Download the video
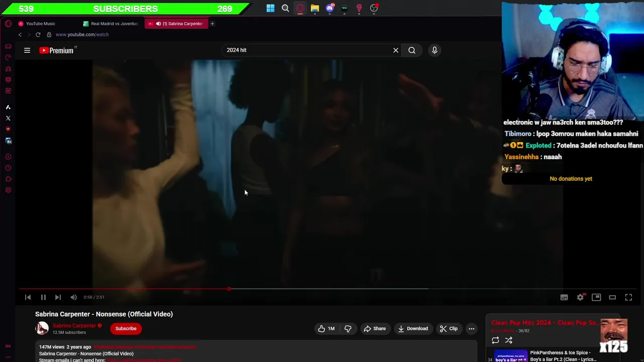The height and width of the screenshot is (362, 644). [x=413, y=329]
